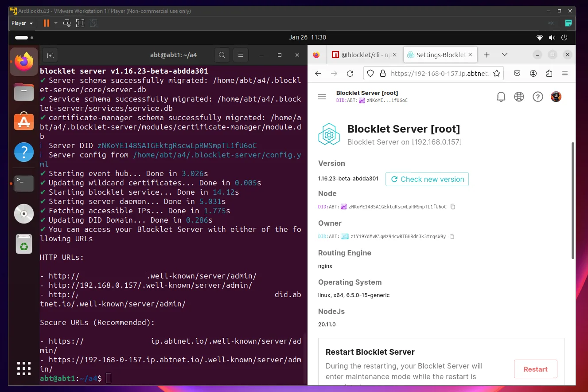Expand the VMware power options arrow
Viewport: 588px width, 392px height.
tap(56, 23)
